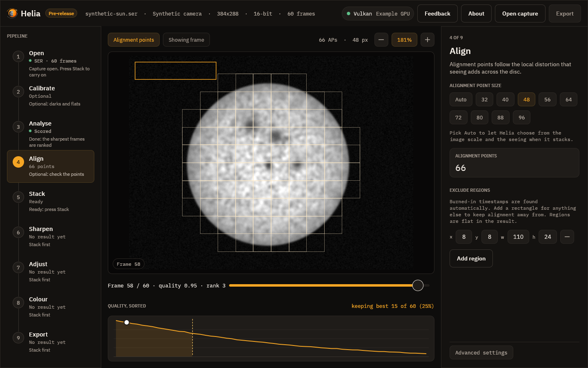
Task: Choose alignment point size 40
Action: point(506,99)
